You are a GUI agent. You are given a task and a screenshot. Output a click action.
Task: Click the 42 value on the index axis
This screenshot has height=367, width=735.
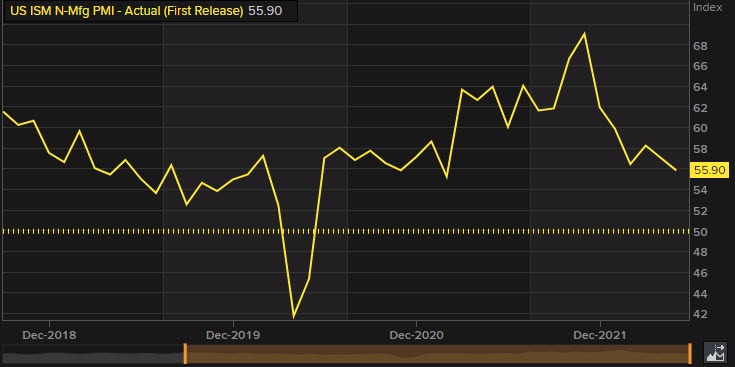(701, 314)
